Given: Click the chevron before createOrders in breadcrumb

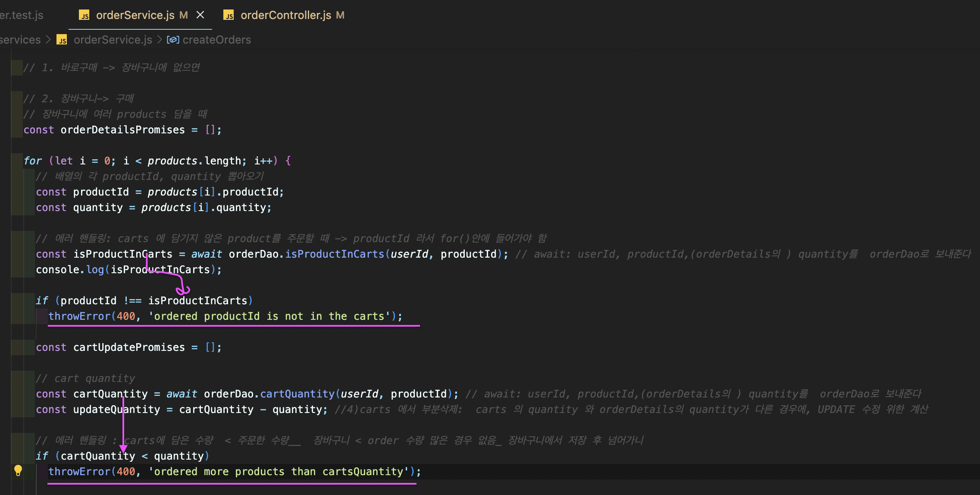Looking at the screenshot, I should (x=160, y=40).
